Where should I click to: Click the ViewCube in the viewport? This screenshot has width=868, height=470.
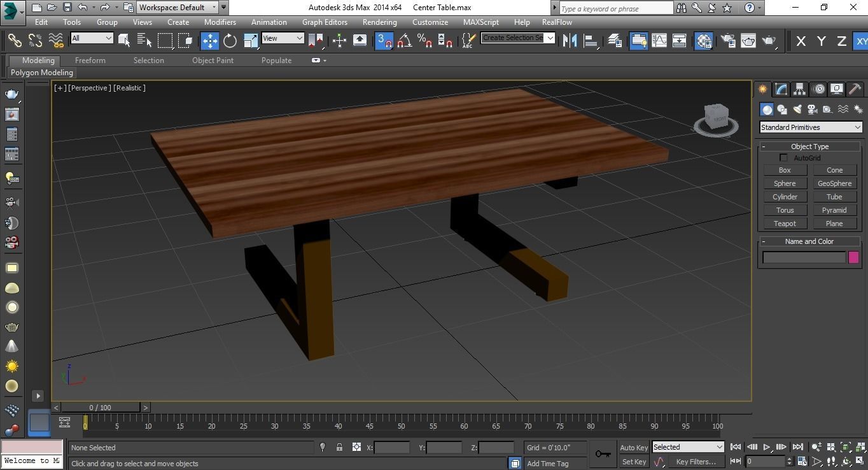click(717, 119)
